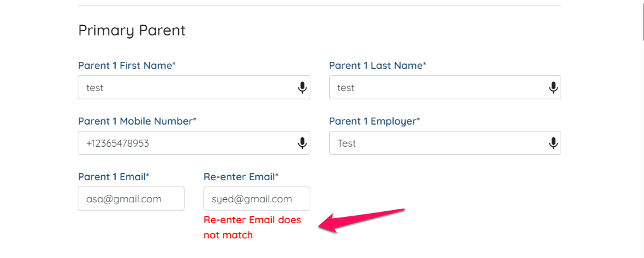
Task: Start dictation for Parent 1 Mobile Number
Action: coord(302,143)
